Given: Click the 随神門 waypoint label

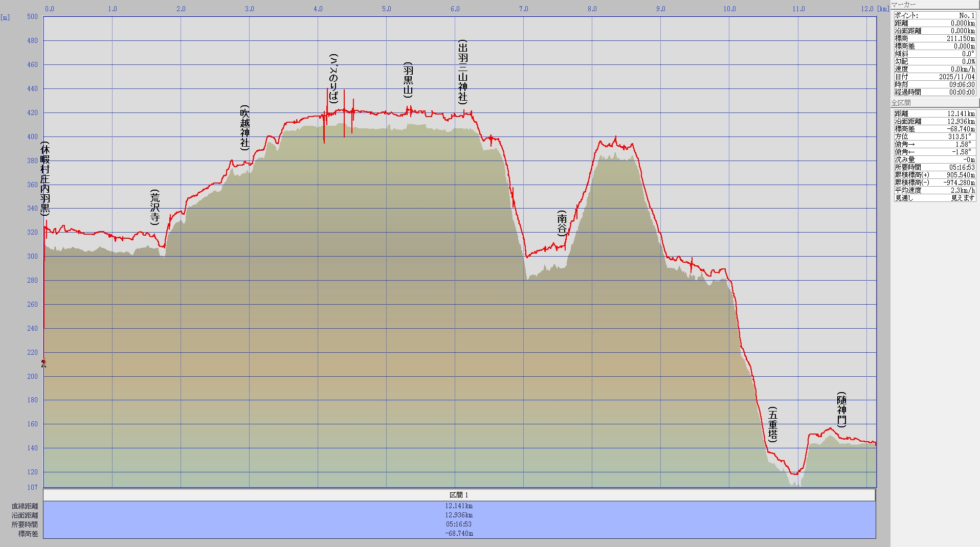Looking at the screenshot, I should pyautogui.click(x=841, y=409).
